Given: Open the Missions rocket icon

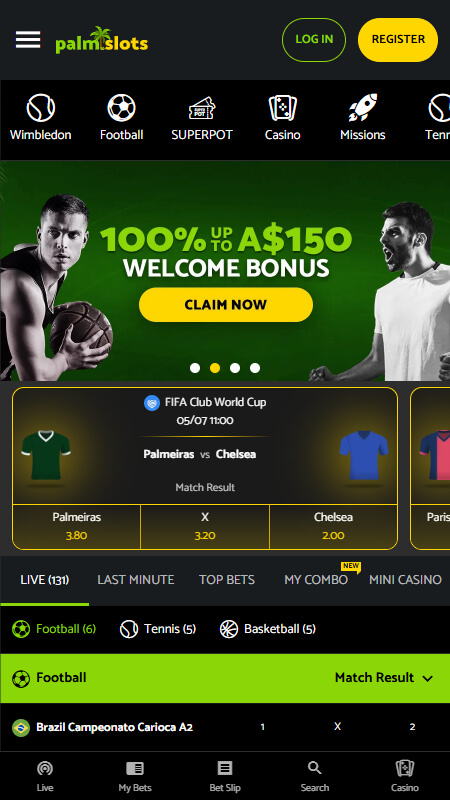Looking at the screenshot, I should click(363, 108).
